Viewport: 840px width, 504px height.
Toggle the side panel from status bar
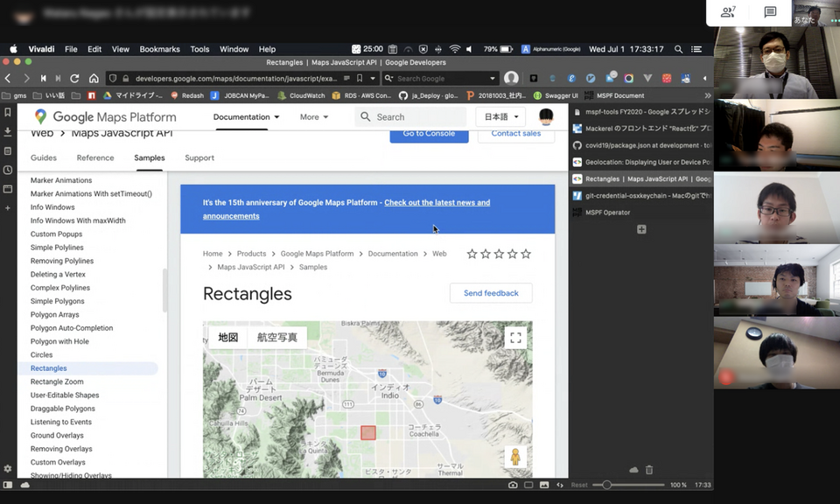click(8, 485)
